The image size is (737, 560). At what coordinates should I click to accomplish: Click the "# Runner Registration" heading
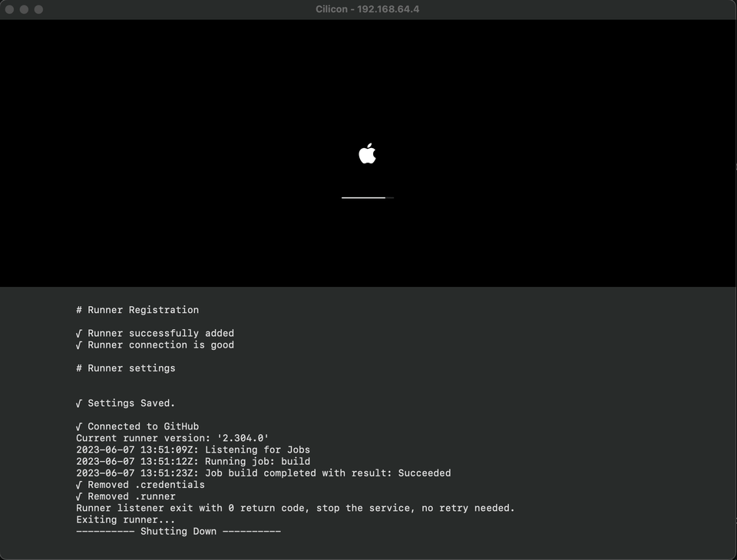tap(137, 310)
